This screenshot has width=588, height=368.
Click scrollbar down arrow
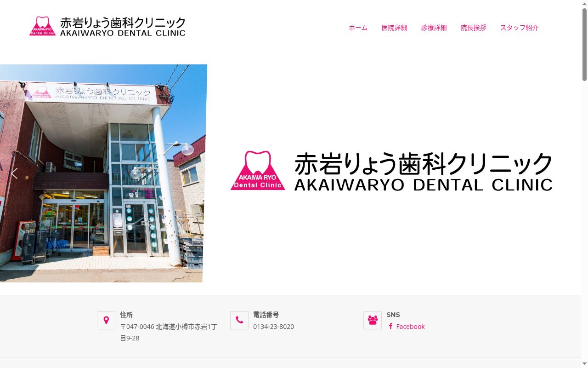pos(584,364)
